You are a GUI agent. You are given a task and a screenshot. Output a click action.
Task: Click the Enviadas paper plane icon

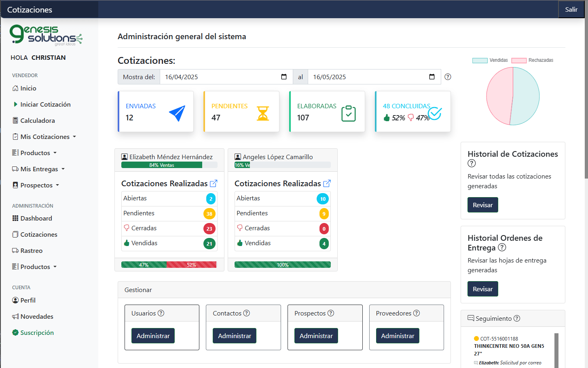coord(177,114)
